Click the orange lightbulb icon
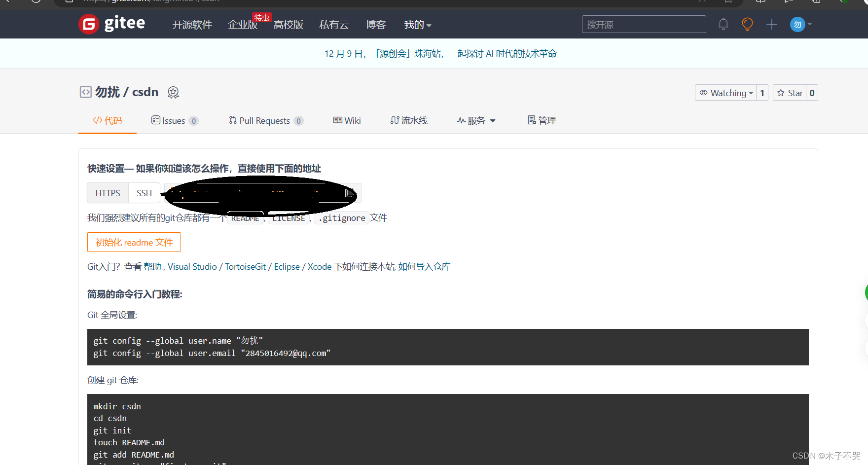868x465 pixels. pyautogui.click(x=748, y=24)
